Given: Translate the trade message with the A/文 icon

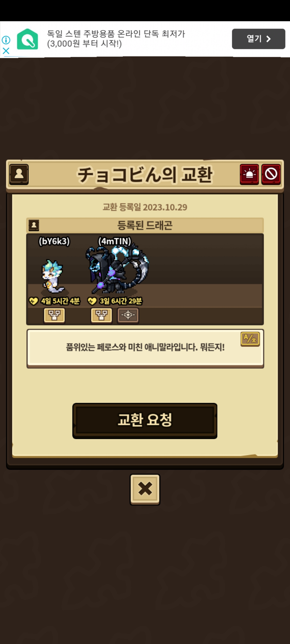Looking at the screenshot, I should tap(250, 339).
